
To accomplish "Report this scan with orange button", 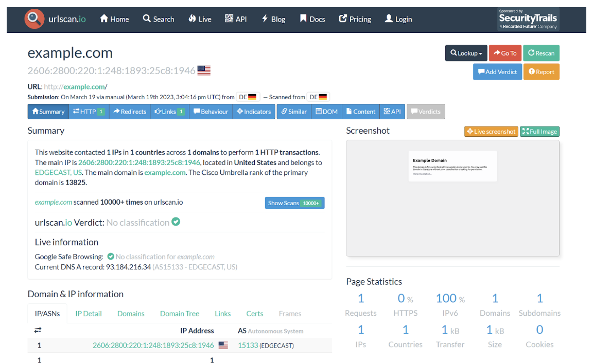I will pyautogui.click(x=541, y=71).
